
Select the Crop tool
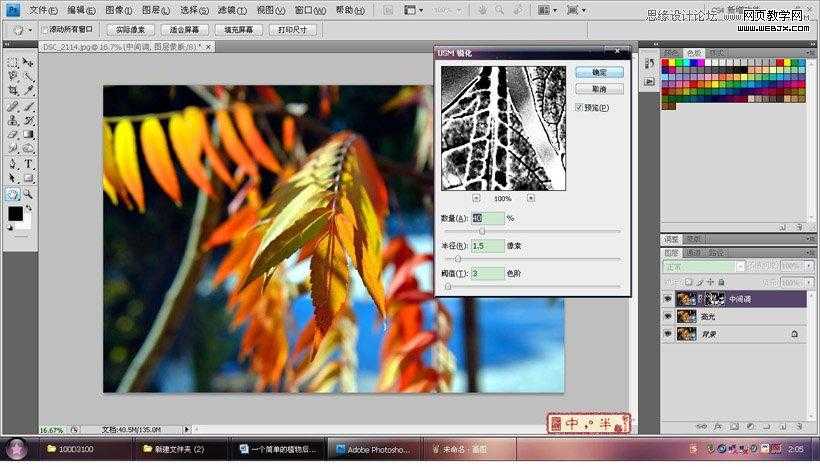click(x=13, y=91)
